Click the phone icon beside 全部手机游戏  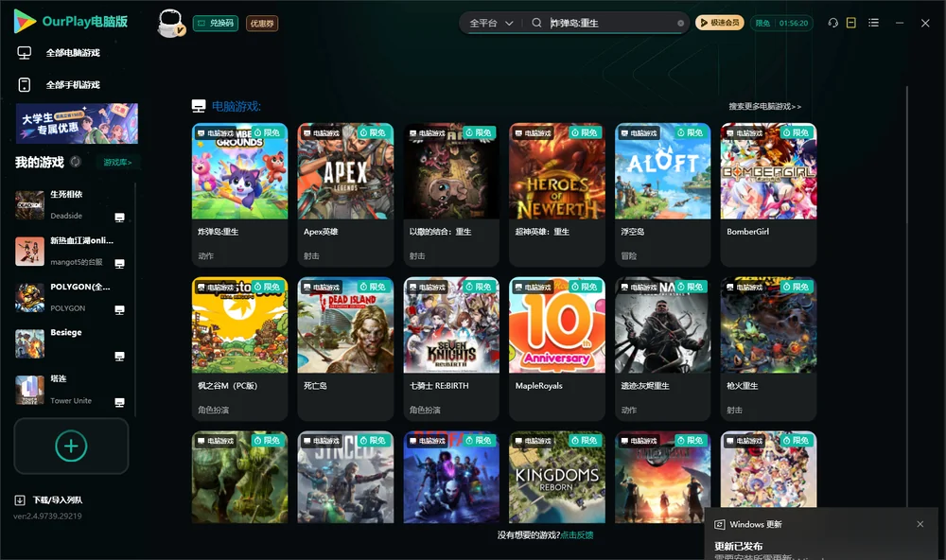pyautogui.click(x=25, y=85)
